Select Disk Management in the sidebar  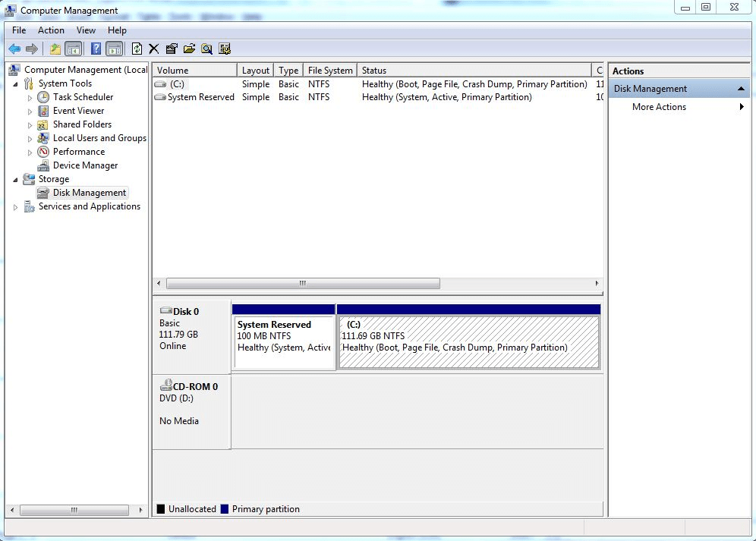click(x=88, y=192)
